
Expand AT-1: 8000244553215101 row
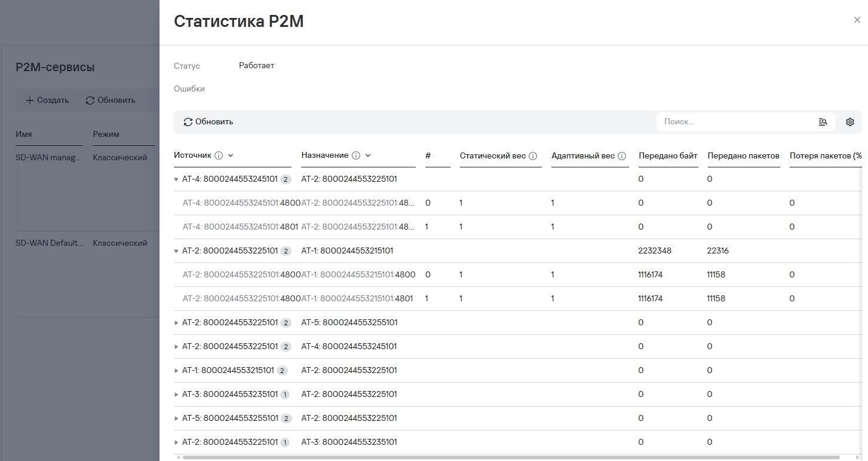tap(176, 371)
